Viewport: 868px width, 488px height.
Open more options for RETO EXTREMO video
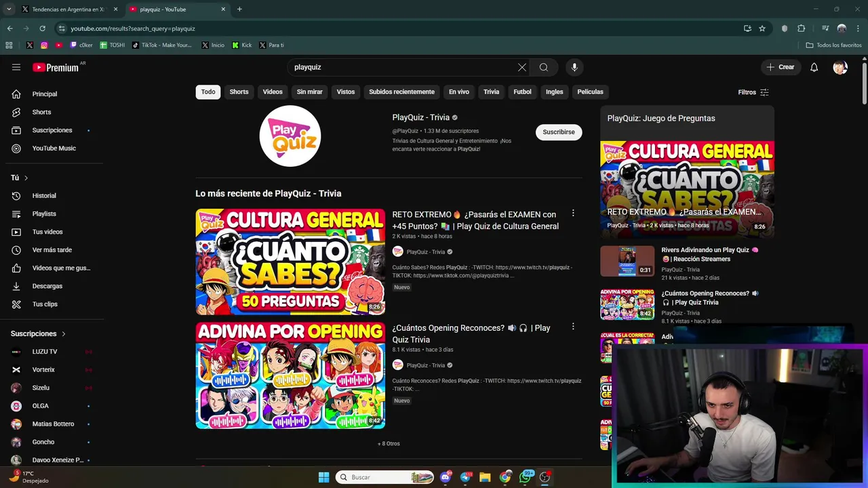[573, 213]
